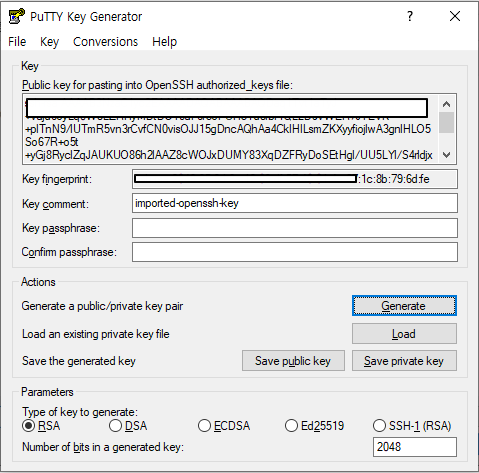This screenshot has height=473, width=479.
Task: Click the "Key fingerprint:" label
Action: pos(57,179)
